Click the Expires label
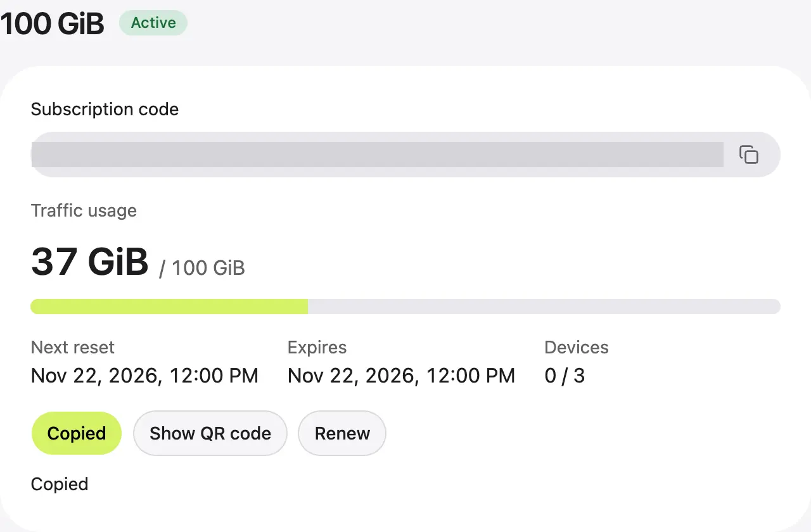The image size is (811, 532). [317, 348]
